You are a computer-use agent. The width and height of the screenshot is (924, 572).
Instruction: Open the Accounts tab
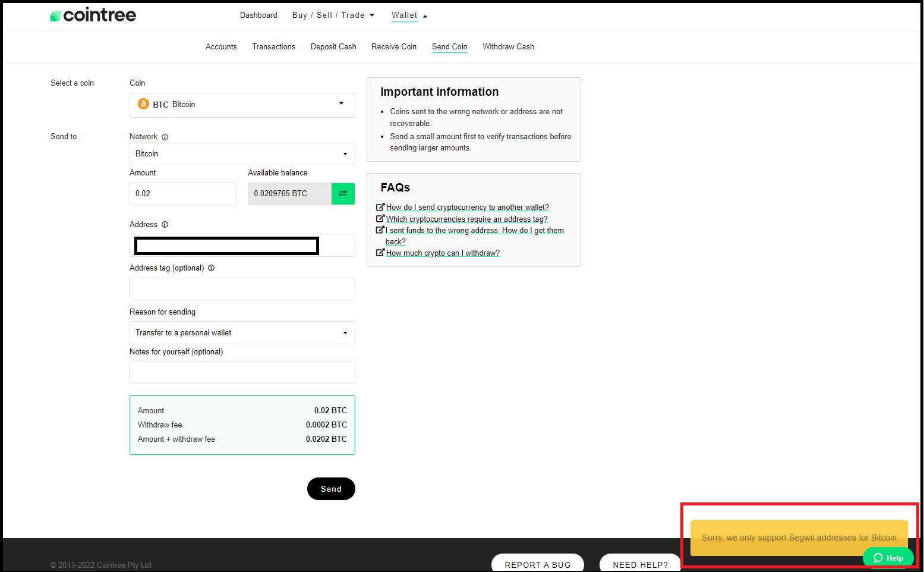(x=221, y=47)
